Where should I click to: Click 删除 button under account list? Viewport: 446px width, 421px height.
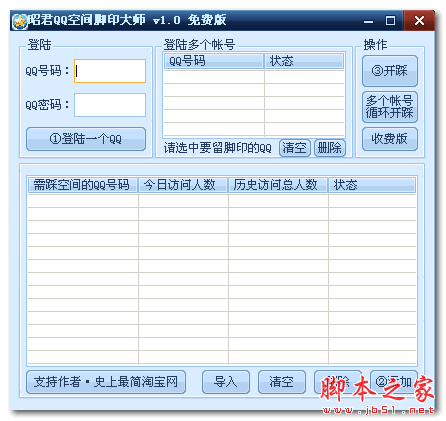329,148
